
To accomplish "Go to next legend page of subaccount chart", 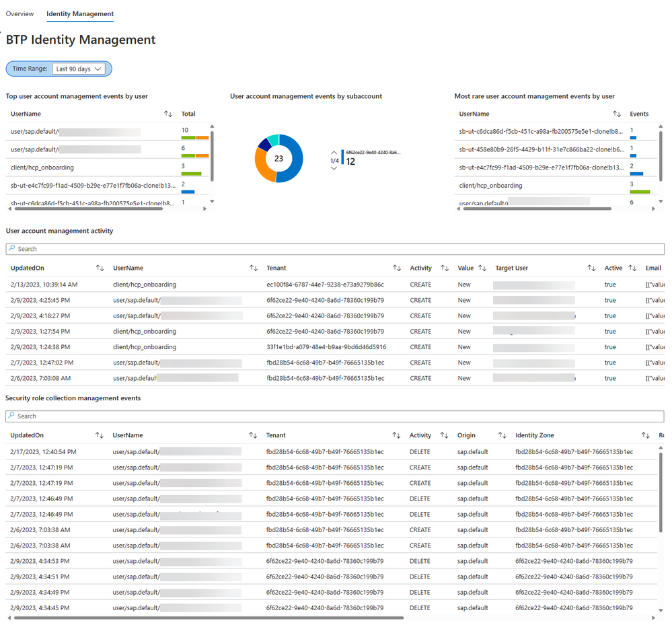I will click(334, 168).
